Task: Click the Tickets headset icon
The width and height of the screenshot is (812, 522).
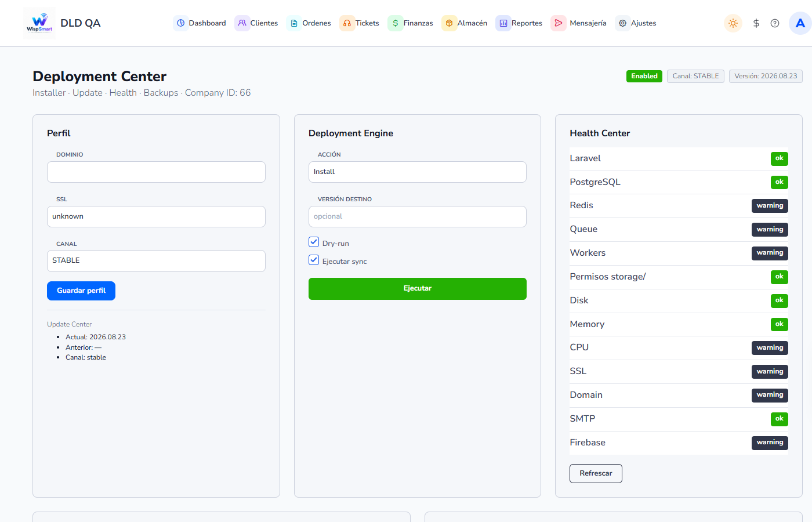Action: [347, 23]
